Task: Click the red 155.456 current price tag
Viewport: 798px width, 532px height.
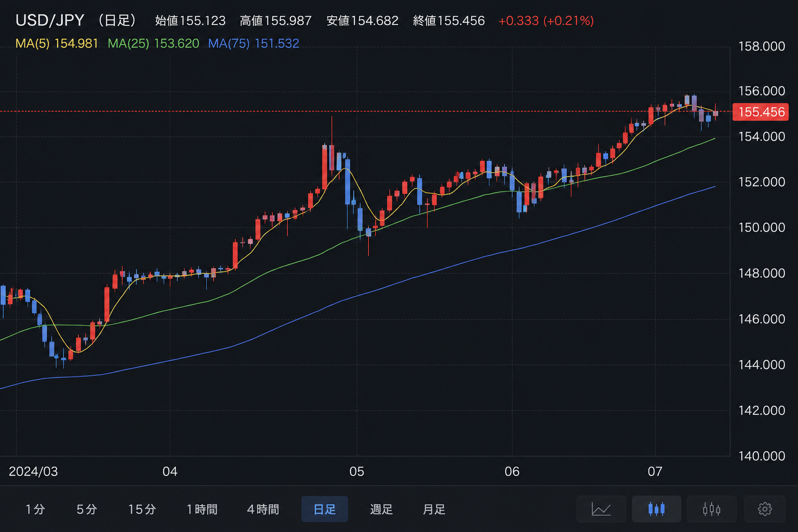Action: 761,112
